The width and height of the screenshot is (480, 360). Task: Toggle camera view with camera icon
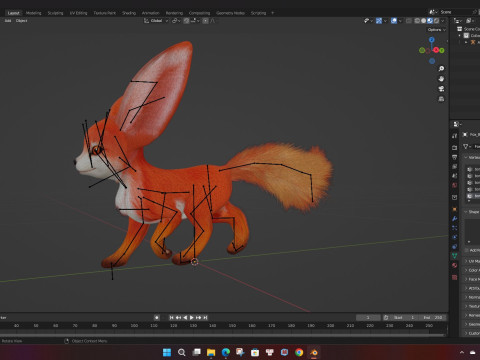tap(441, 89)
